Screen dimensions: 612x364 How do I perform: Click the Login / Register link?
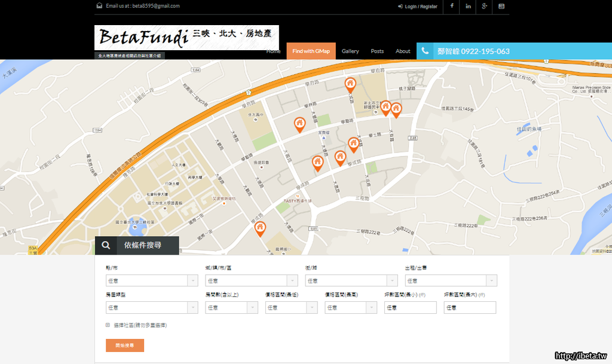417,7
